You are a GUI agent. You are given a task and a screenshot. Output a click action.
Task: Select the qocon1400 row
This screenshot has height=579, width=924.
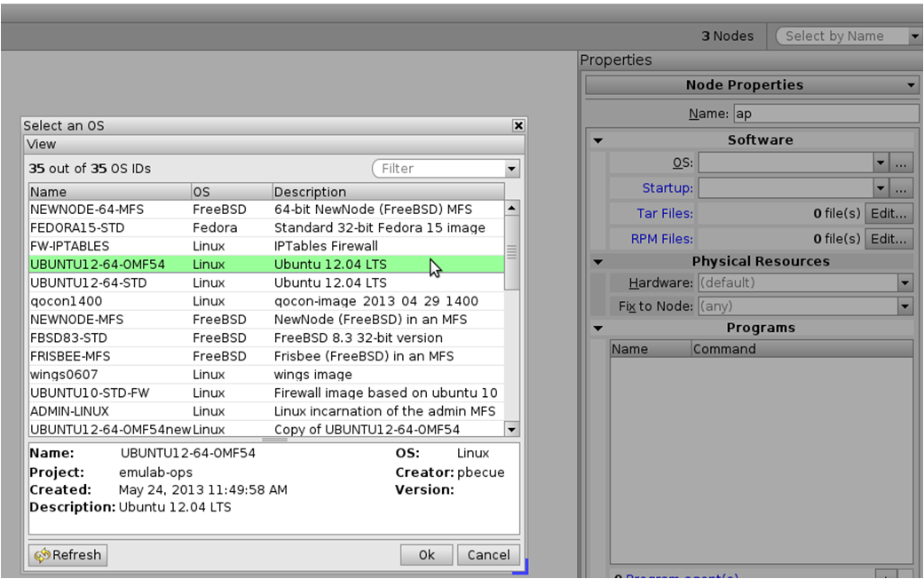tap(266, 301)
